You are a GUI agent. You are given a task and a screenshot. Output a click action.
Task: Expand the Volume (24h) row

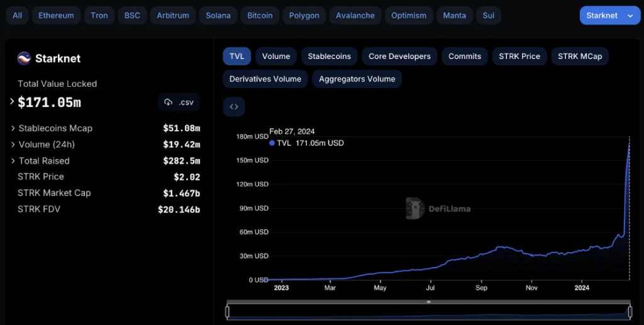coord(13,145)
